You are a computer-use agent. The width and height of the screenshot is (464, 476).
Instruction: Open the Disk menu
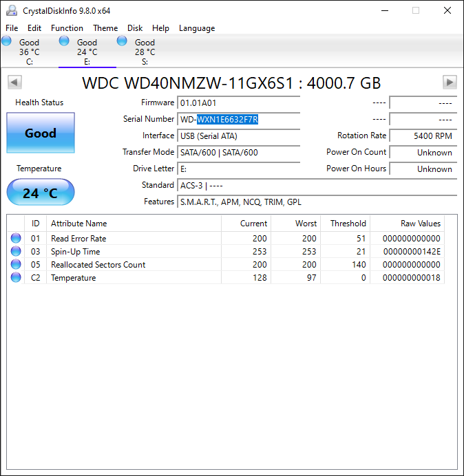[135, 28]
